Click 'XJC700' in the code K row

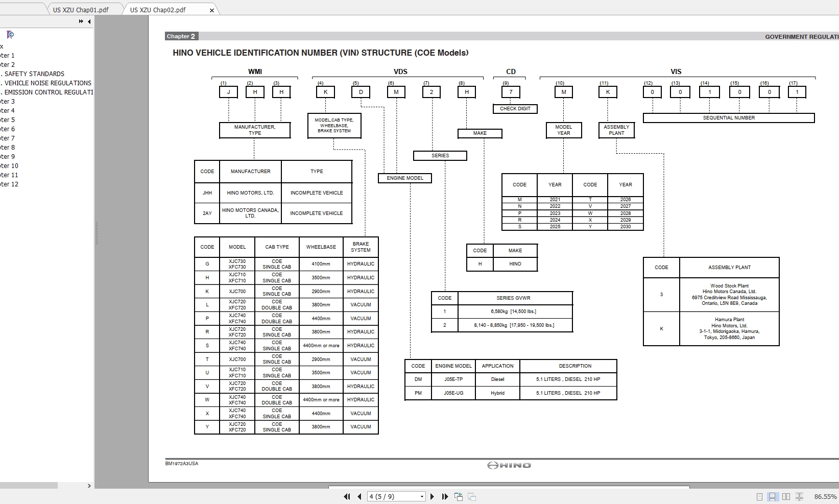[x=237, y=292]
